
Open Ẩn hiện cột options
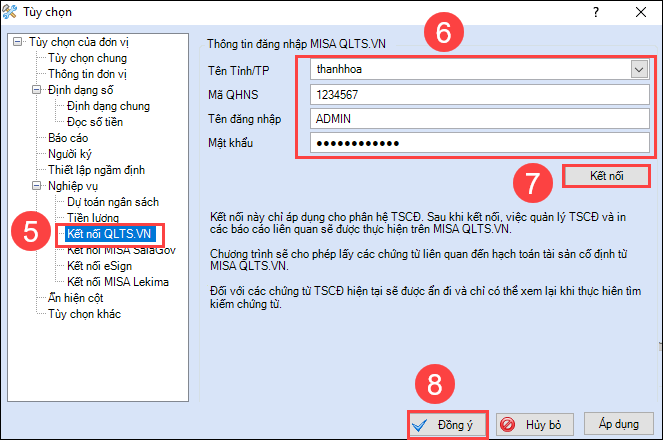pos(76,298)
